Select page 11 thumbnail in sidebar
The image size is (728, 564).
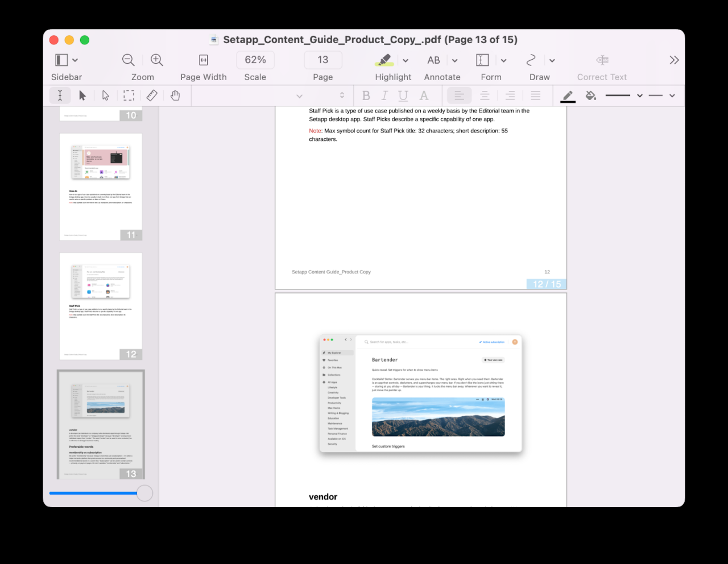(101, 186)
